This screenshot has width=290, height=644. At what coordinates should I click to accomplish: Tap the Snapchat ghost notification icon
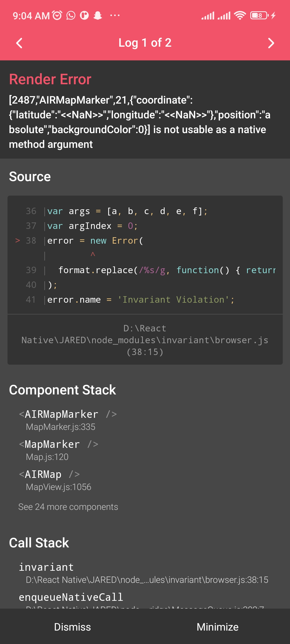98,16
